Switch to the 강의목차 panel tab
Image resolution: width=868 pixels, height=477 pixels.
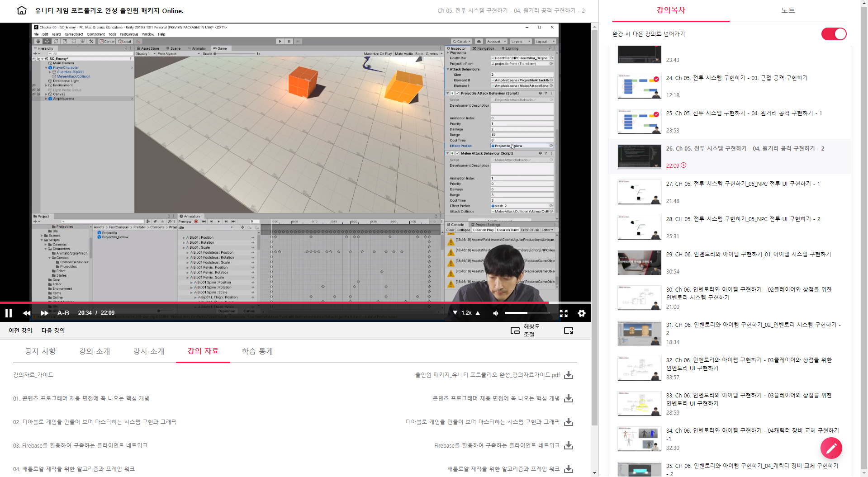pyautogui.click(x=671, y=10)
